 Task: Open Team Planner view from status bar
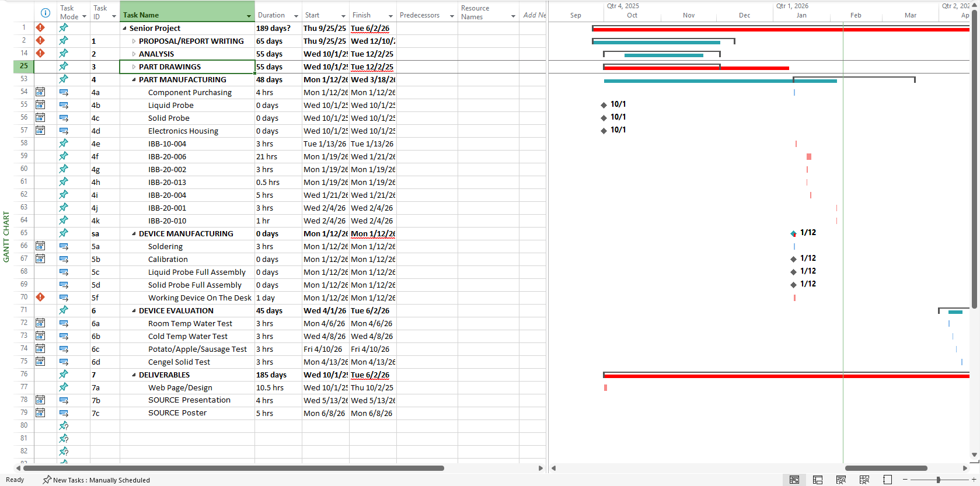[841, 480]
